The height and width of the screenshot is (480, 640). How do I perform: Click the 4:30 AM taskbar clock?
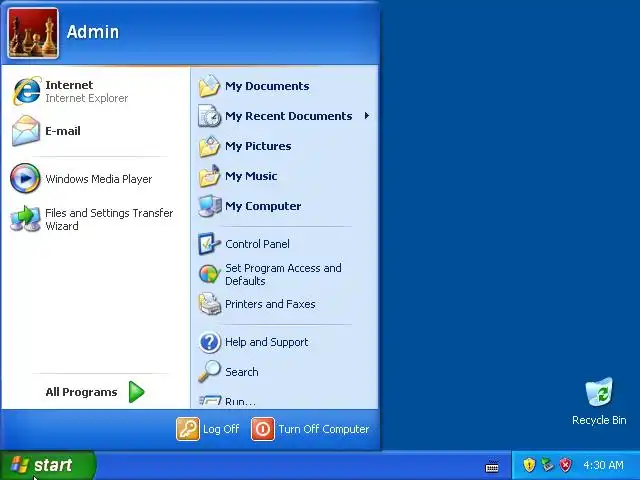click(x=603, y=465)
